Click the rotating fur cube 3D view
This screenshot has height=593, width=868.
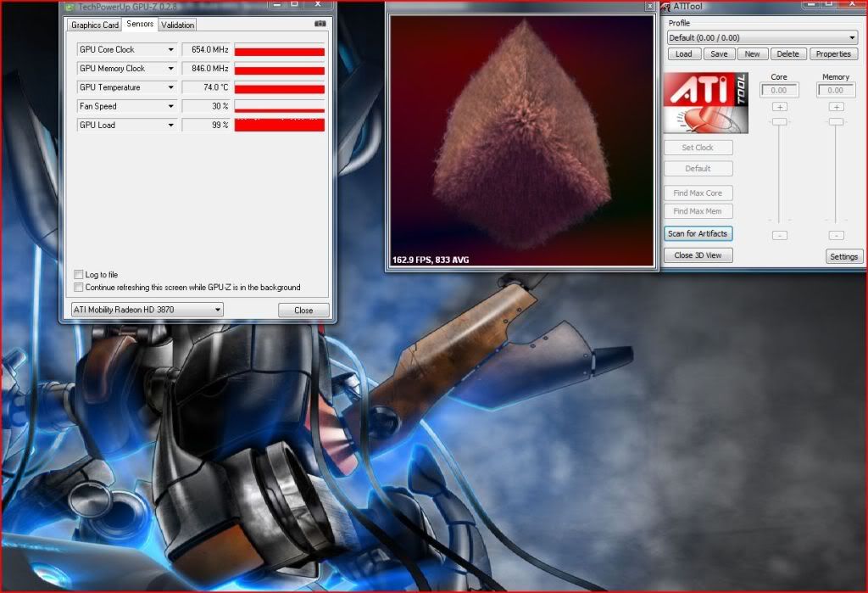[522, 141]
